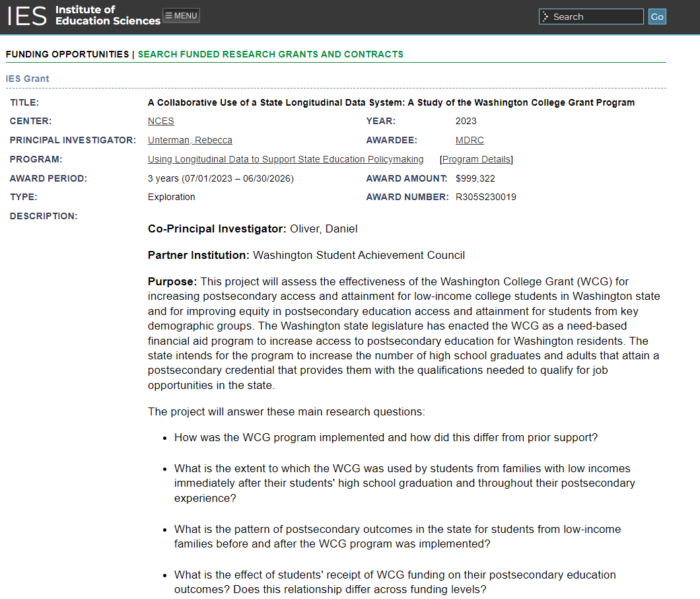The image size is (700, 599).
Task: Click the bullet about effect of WCG funding
Action: 395,582
